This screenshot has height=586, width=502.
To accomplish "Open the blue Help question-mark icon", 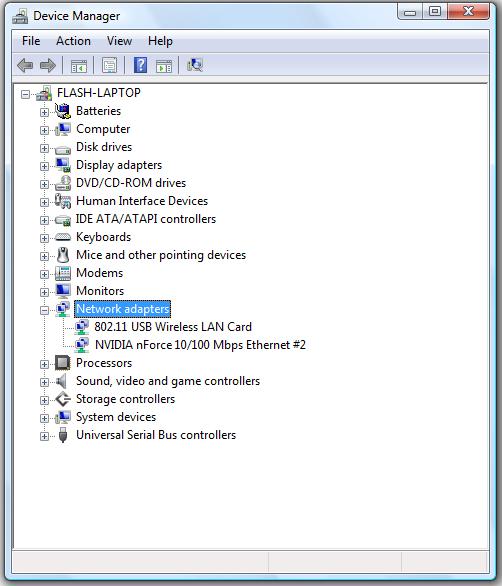I will (x=140, y=65).
